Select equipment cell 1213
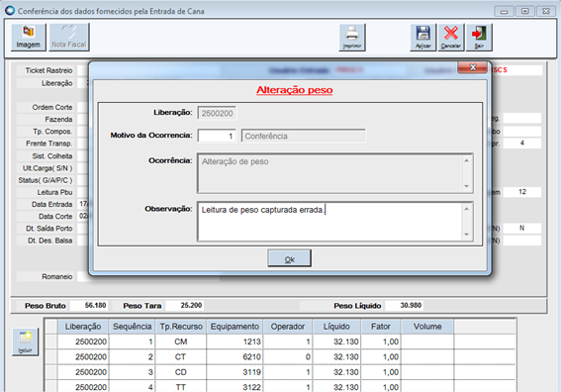 (234, 342)
